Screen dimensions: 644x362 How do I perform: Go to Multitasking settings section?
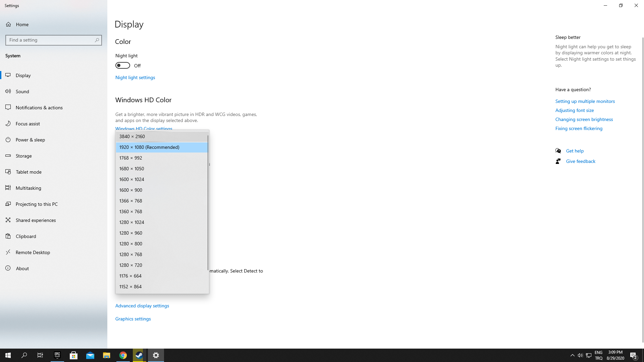coord(28,188)
